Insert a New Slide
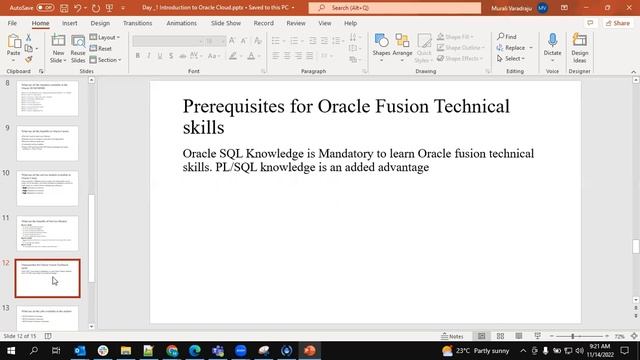Screen dimensions: 640x360 (58, 48)
